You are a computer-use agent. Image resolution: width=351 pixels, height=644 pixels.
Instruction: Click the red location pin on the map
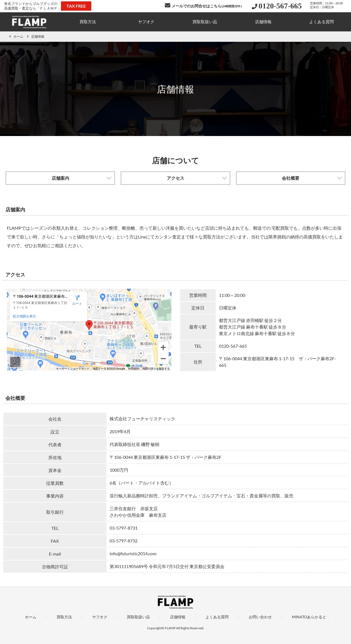click(89, 325)
